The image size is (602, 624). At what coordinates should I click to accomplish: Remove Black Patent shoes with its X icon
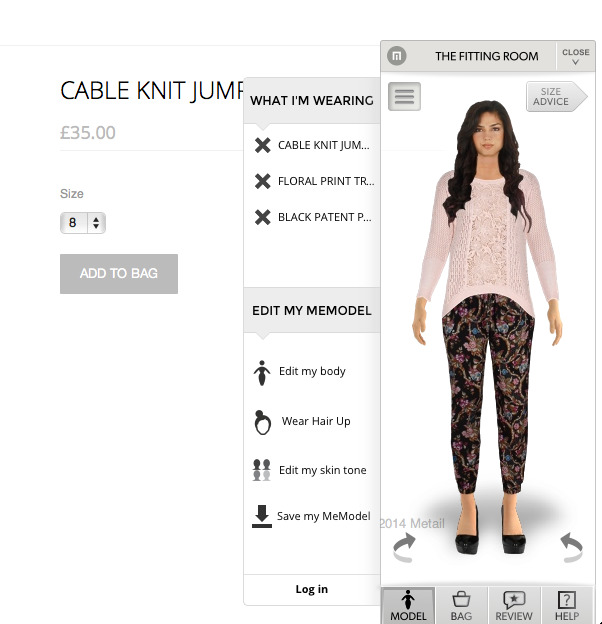[263, 217]
